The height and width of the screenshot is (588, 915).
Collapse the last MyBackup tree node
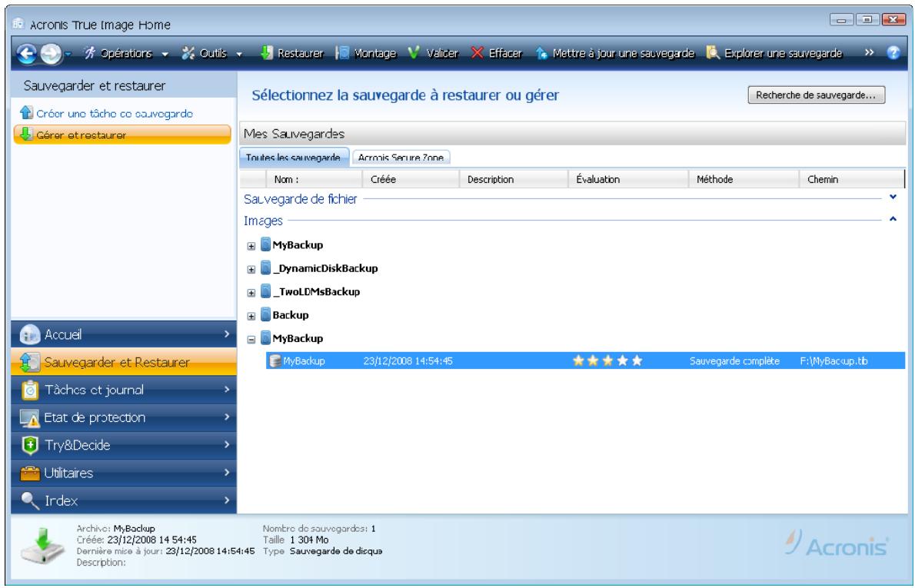[251, 340]
